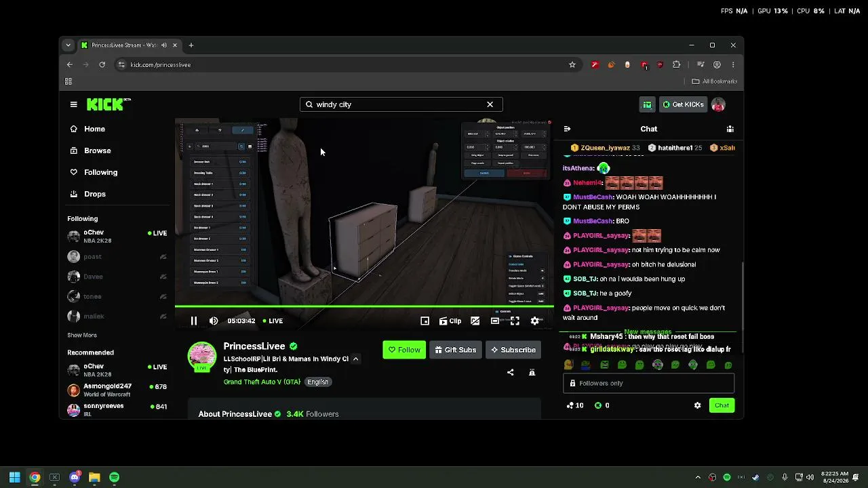The height and width of the screenshot is (488, 868).
Task: Open the Grand Theft Auto V category link
Action: tap(262, 382)
